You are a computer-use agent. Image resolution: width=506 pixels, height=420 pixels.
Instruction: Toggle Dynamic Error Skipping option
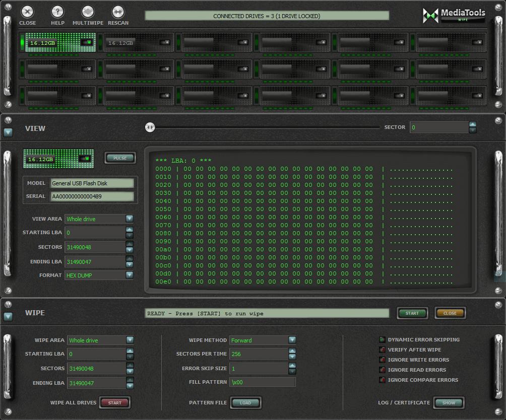(382, 340)
